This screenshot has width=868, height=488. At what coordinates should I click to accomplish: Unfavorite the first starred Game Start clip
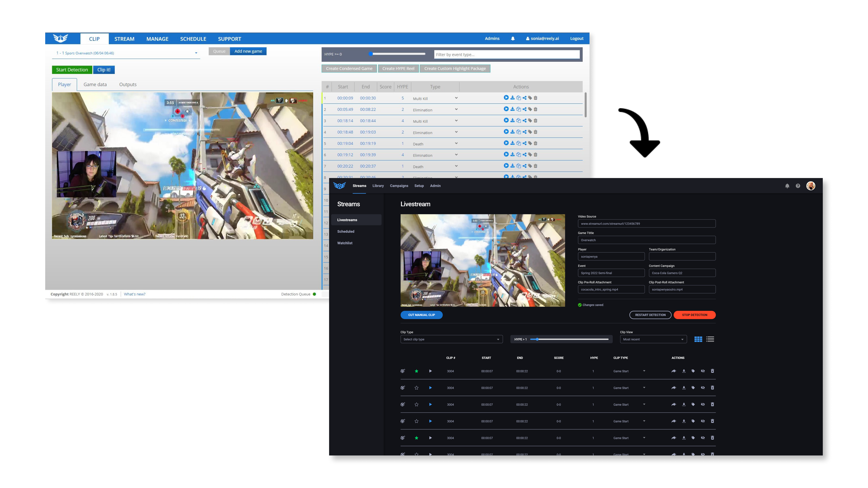417,371
